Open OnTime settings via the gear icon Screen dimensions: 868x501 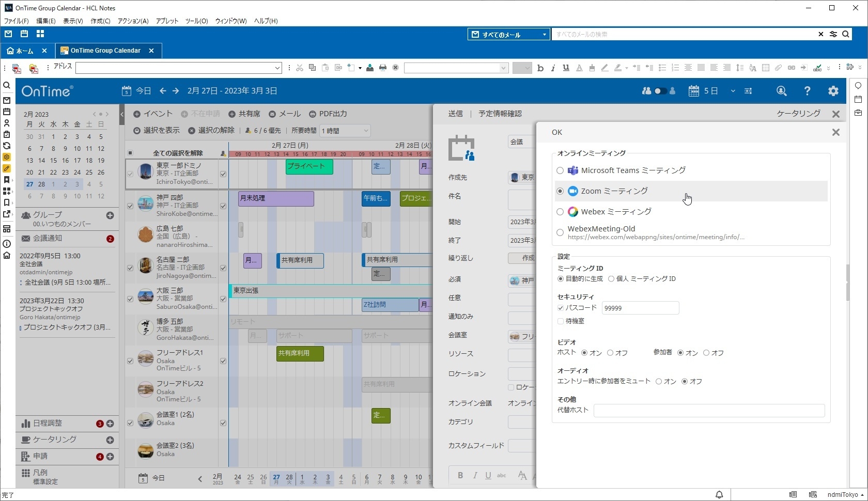click(x=833, y=91)
